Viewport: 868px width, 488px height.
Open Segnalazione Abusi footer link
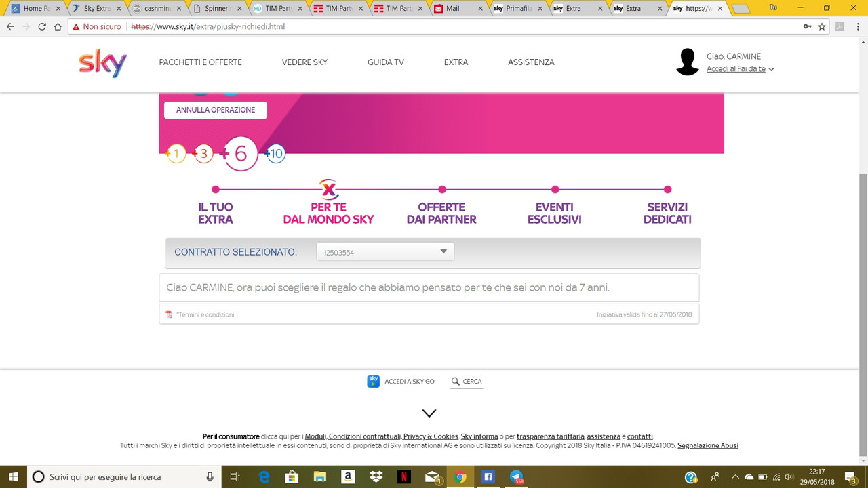[708, 445]
